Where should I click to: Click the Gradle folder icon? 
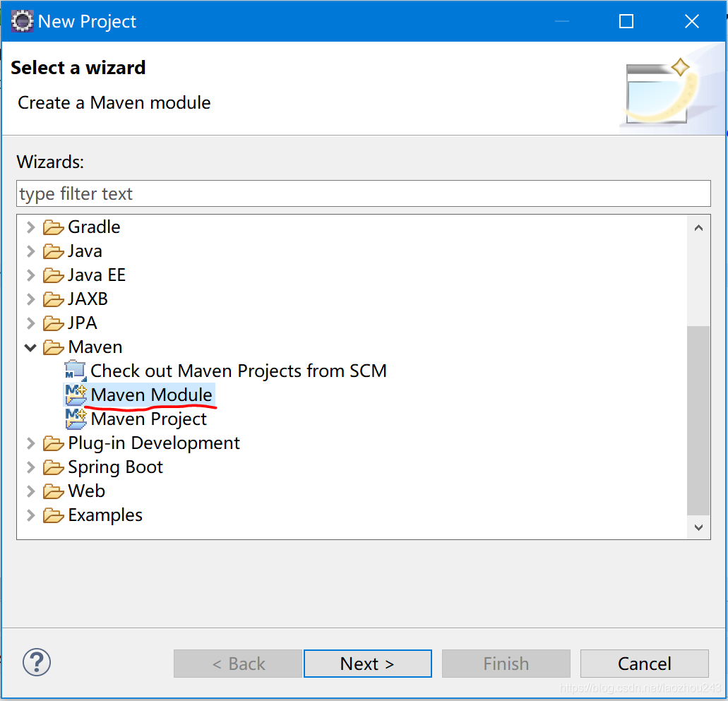click(53, 227)
